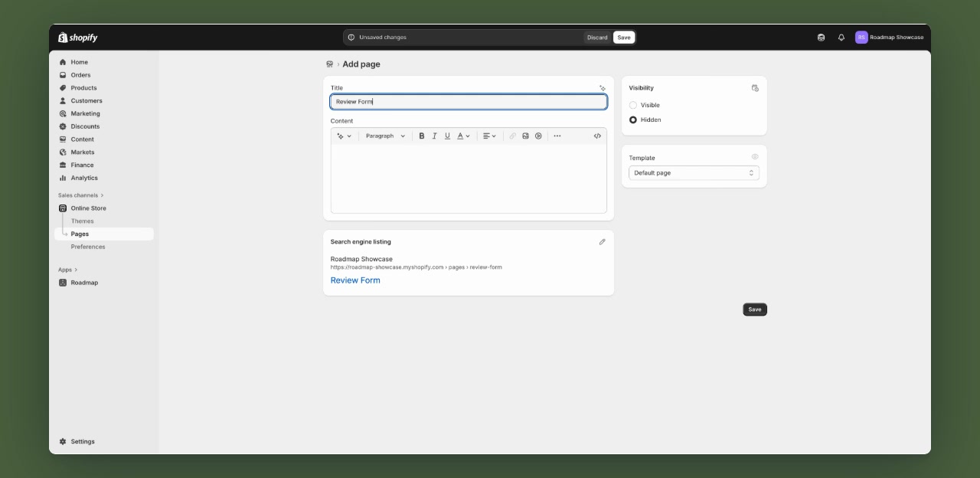Open the embed video tool in the editor
This screenshot has width=980, height=478.
pyautogui.click(x=538, y=136)
